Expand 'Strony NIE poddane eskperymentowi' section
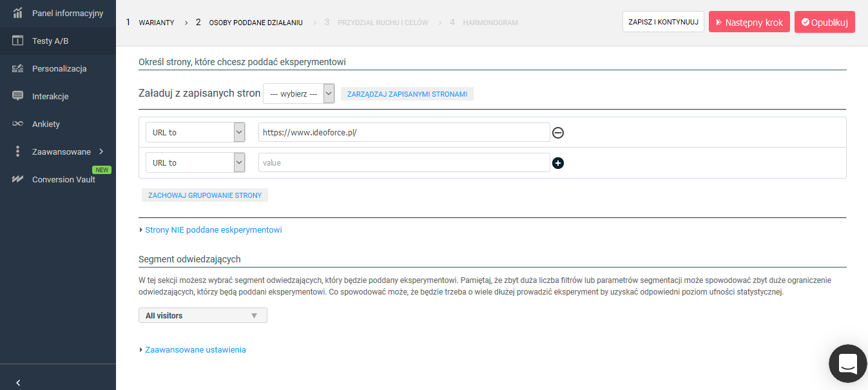This screenshot has height=390, width=868. click(x=213, y=229)
